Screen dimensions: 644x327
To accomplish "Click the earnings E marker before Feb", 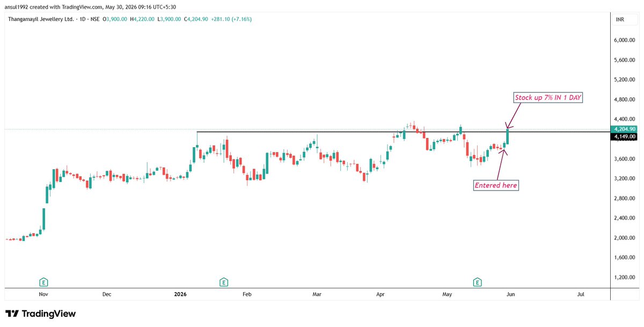I will coord(224,281).
